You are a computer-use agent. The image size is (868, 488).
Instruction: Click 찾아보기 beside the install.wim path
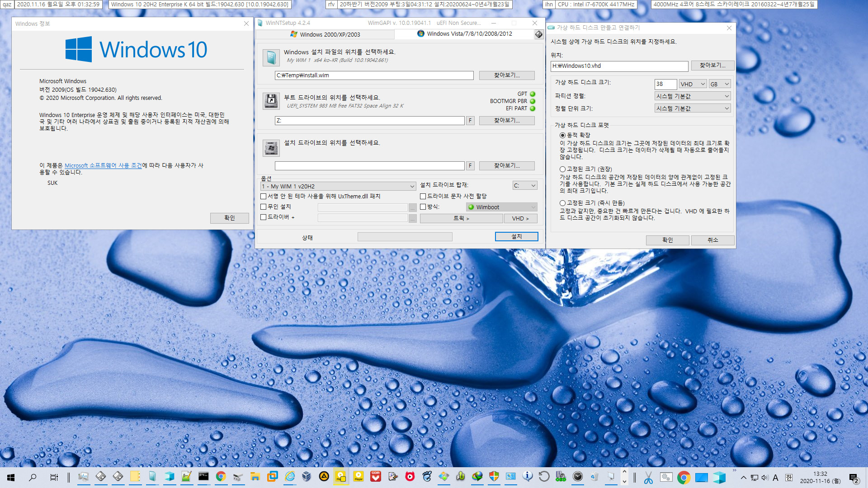point(507,75)
